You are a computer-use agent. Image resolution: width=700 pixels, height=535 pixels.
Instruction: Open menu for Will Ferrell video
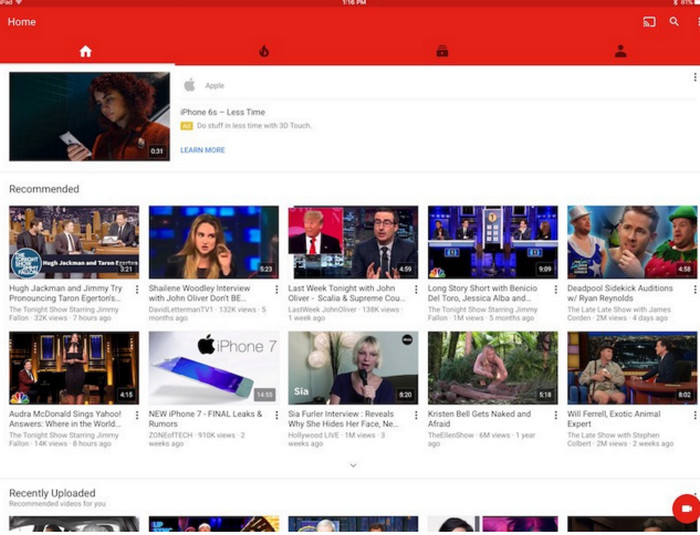(695, 415)
